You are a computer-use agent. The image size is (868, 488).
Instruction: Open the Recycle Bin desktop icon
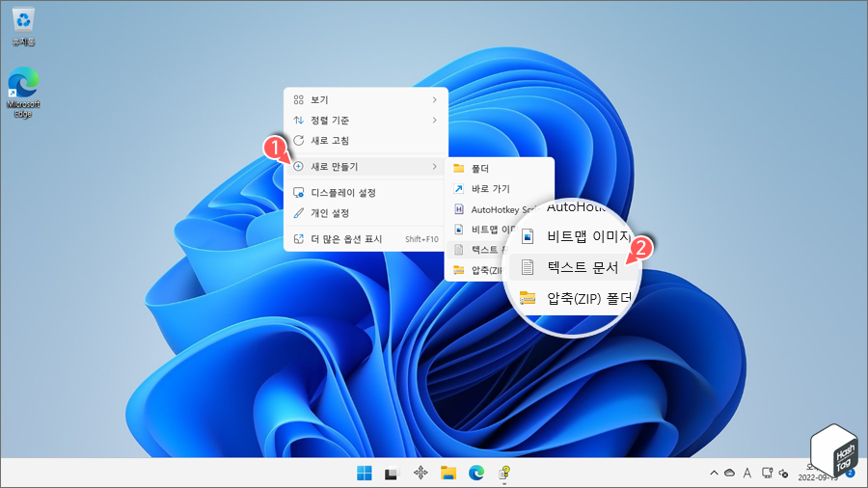[x=23, y=27]
